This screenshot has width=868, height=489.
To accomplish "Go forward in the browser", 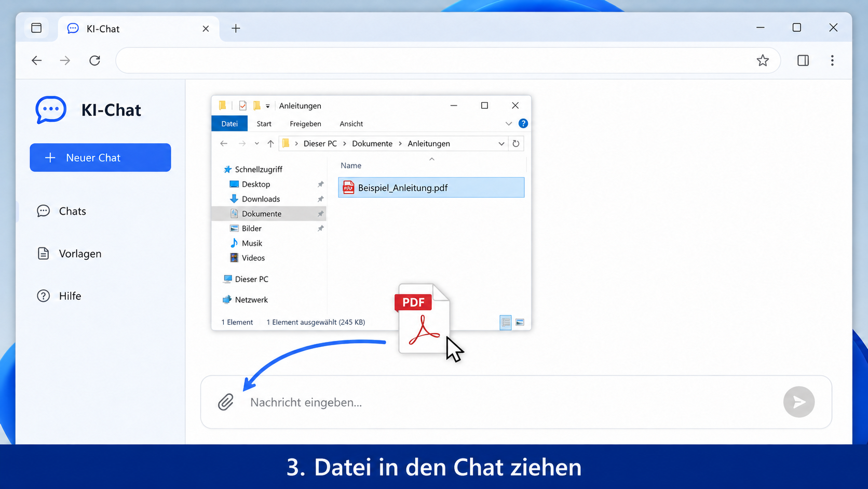I will pos(65,60).
